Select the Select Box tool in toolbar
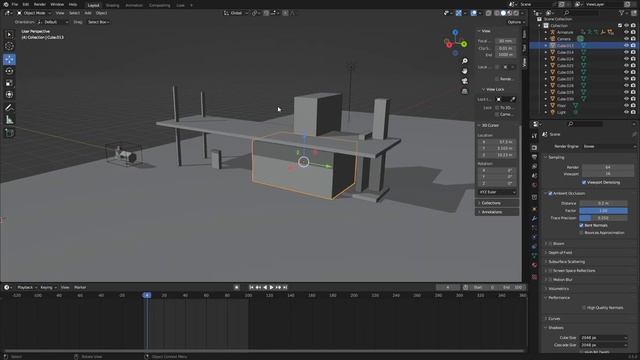The image size is (640, 360). coord(9,35)
